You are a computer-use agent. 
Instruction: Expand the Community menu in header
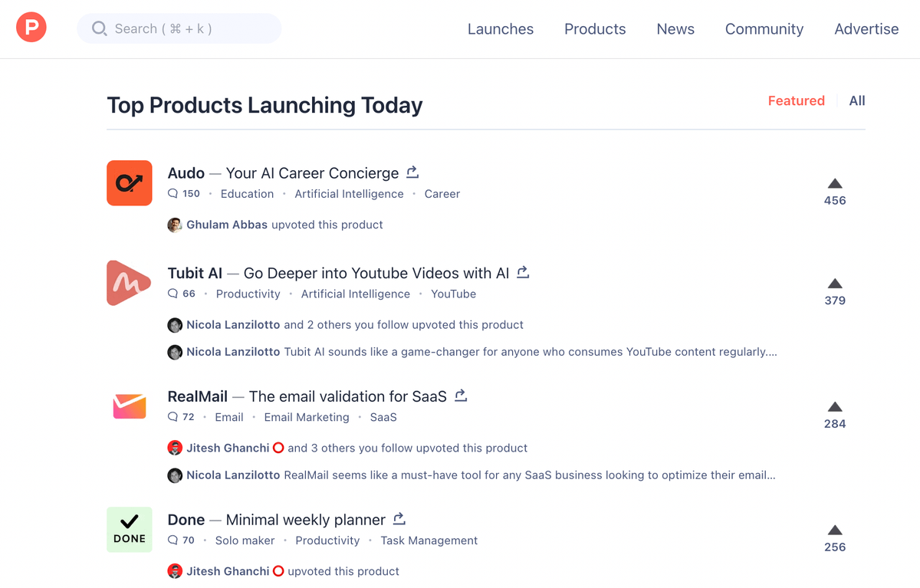pos(764,29)
